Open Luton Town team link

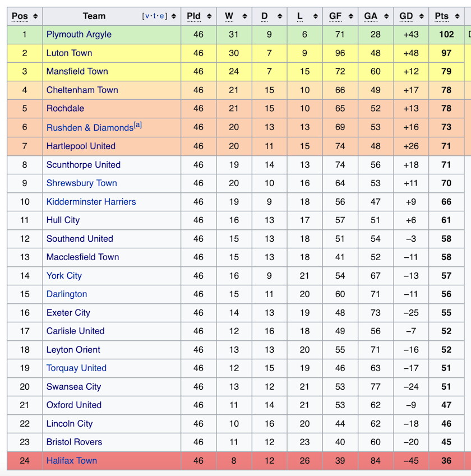(69, 53)
